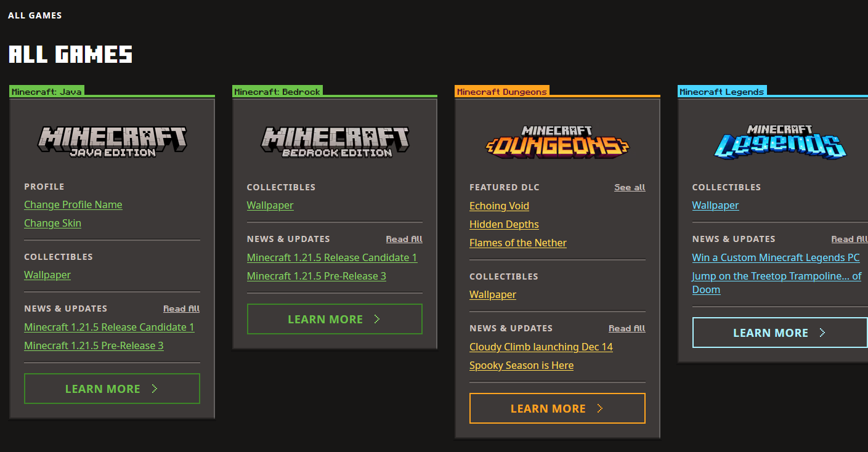This screenshot has width=868, height=452.
Task: Open Spooky Season is Here article
Action: coord(521,365)
